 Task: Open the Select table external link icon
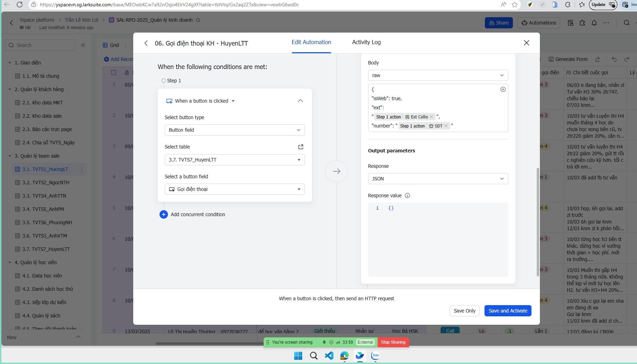click(300, 147)
